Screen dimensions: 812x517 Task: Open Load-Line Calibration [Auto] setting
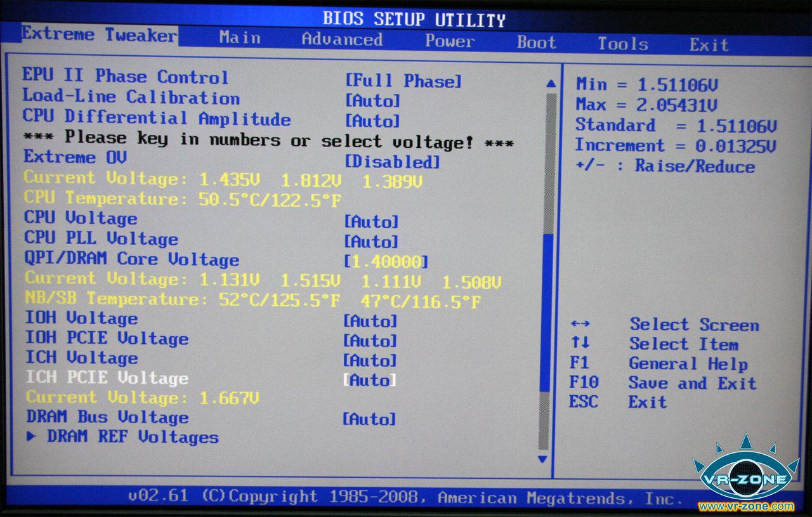tap(373, 101)
